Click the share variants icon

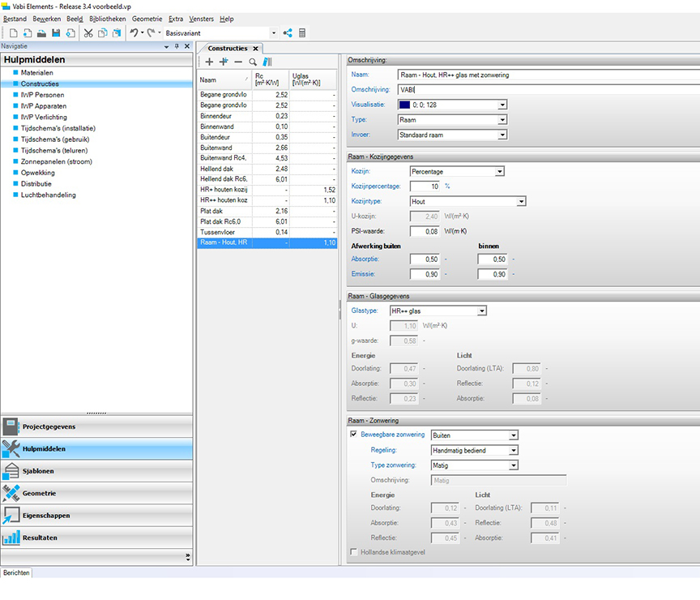288,33
